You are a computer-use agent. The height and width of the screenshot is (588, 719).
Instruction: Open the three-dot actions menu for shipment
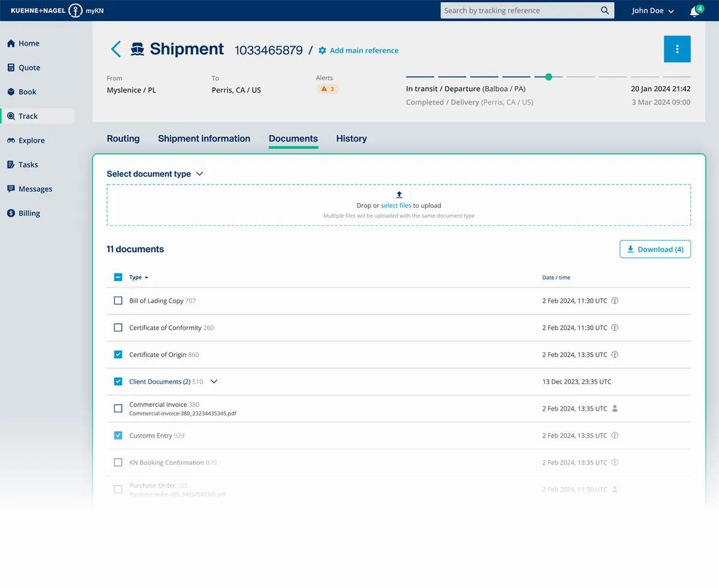coord(677,49)
